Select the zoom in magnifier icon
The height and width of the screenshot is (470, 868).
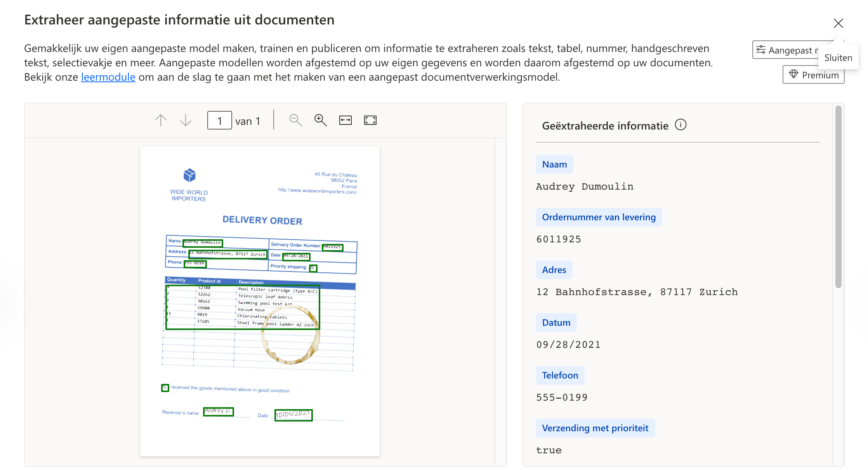320,120
